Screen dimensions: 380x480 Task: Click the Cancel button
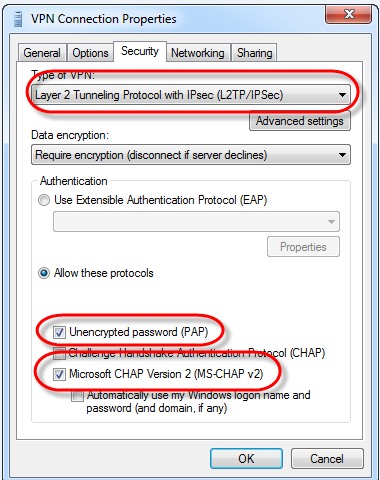(327, 459)
